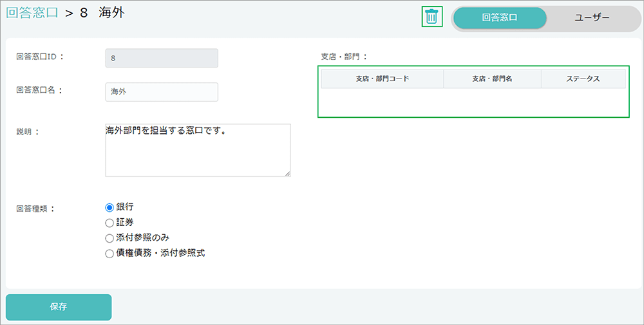The image size is (644, 325).
Task: Choose the 証券 radio option
Action: (109, 223)
